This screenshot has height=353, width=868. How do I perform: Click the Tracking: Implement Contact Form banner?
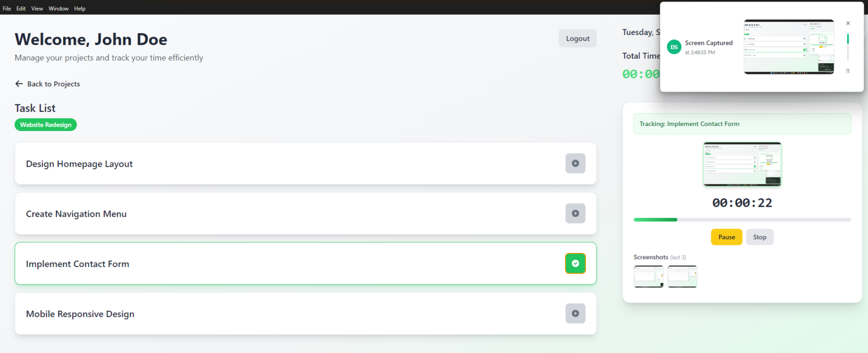pyautogui.click(x=742, y=124)
